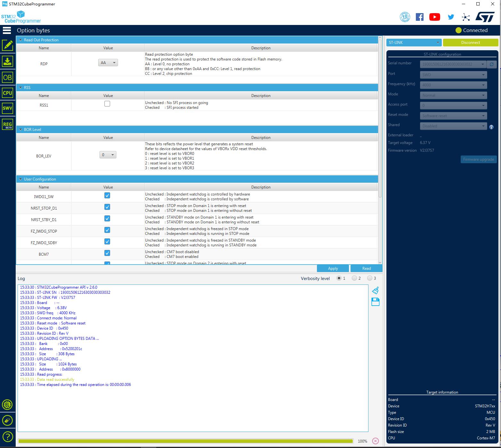This screenshot has width=501, height=448.
Task: Select verbosity level 3
Action: pyautogui.click(x=369, y=278)
